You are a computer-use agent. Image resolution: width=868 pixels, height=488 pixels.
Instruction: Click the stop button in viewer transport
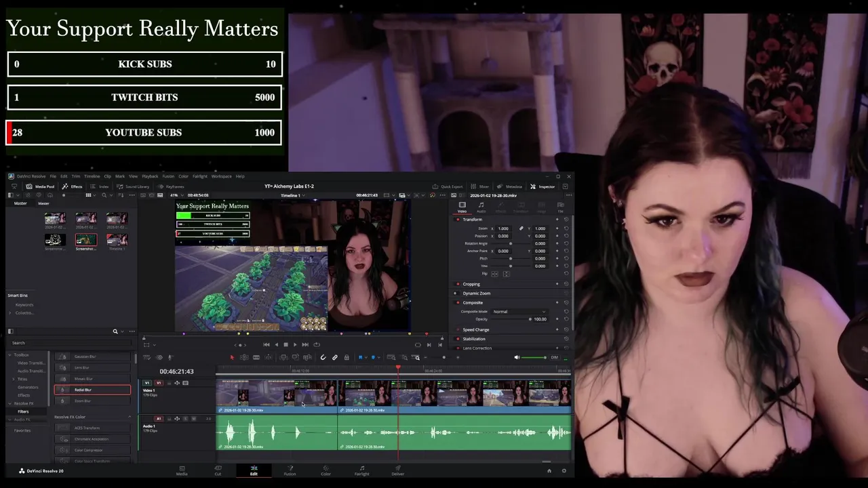[x=285, y=344]
